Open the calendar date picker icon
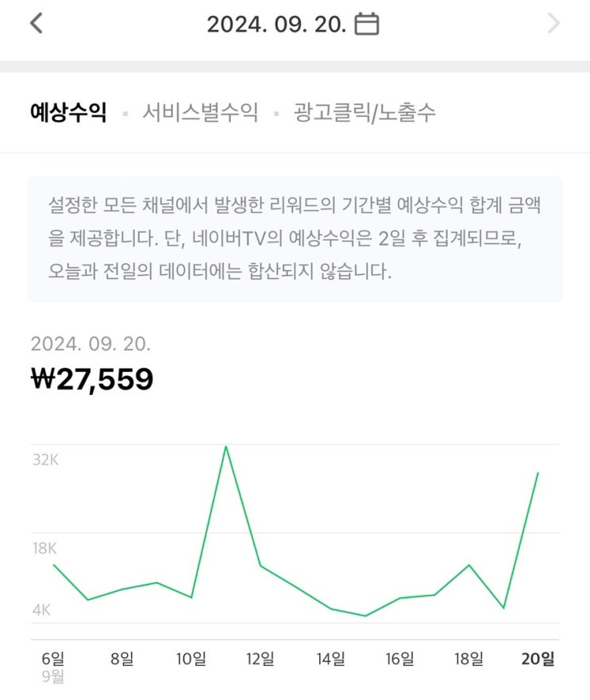The width and height of the screenshot is (590, 700). (366, 24)
